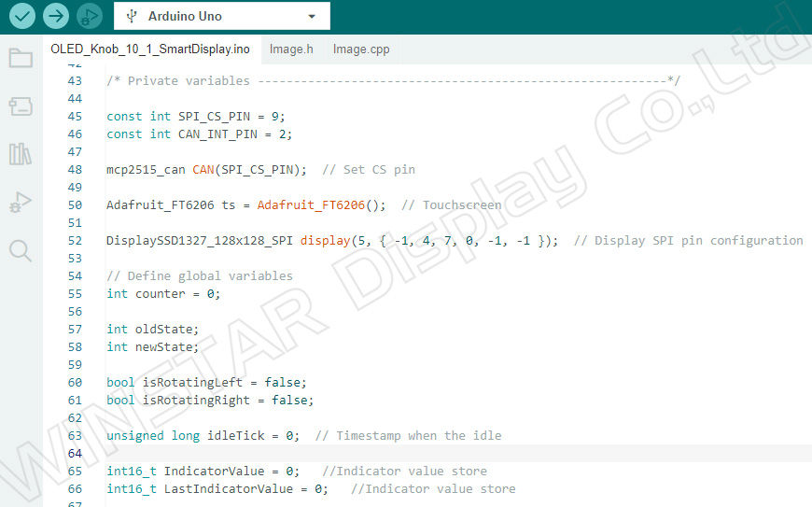Click the comment '// Define global variables'
The image size is (812, 507).
click(200, 276)
